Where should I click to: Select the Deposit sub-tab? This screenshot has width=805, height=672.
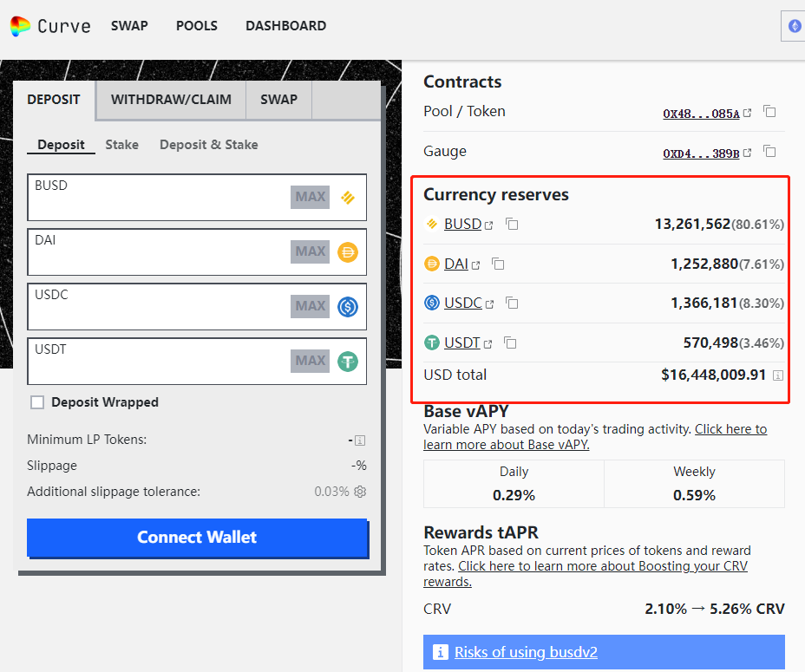point(61,145)
